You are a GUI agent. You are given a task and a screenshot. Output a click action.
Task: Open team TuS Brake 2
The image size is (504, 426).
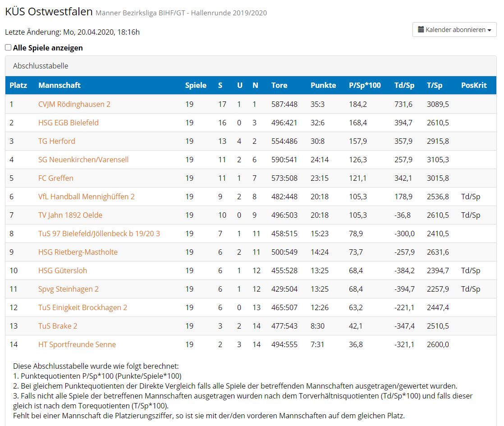pos(58,326)
